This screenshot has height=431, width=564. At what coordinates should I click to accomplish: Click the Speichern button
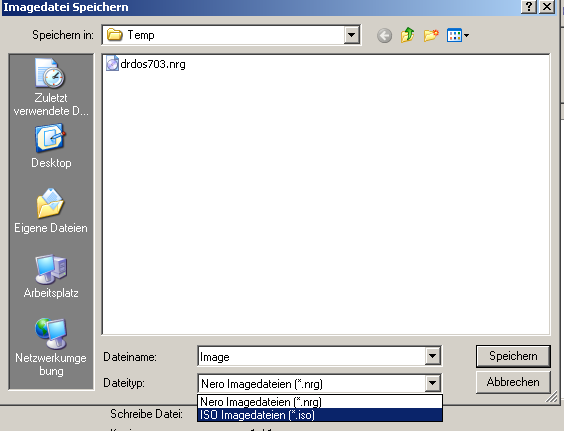pos(513,356)
